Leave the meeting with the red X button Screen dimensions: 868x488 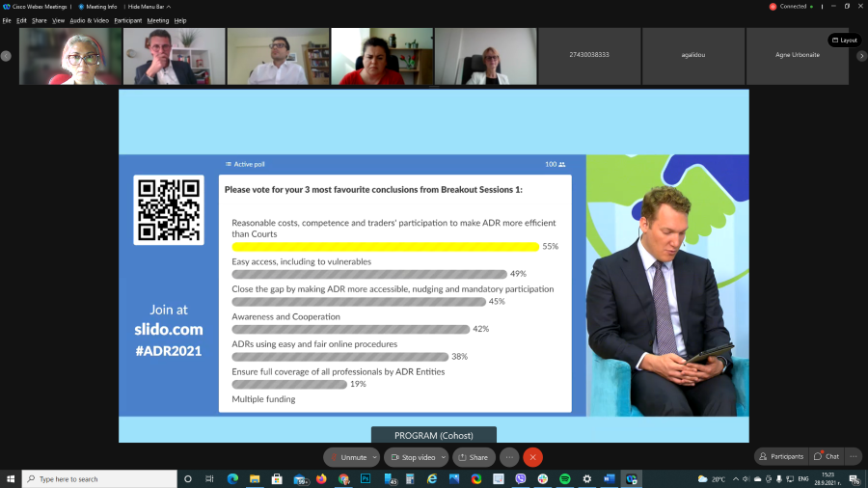[x=532, y=457]
